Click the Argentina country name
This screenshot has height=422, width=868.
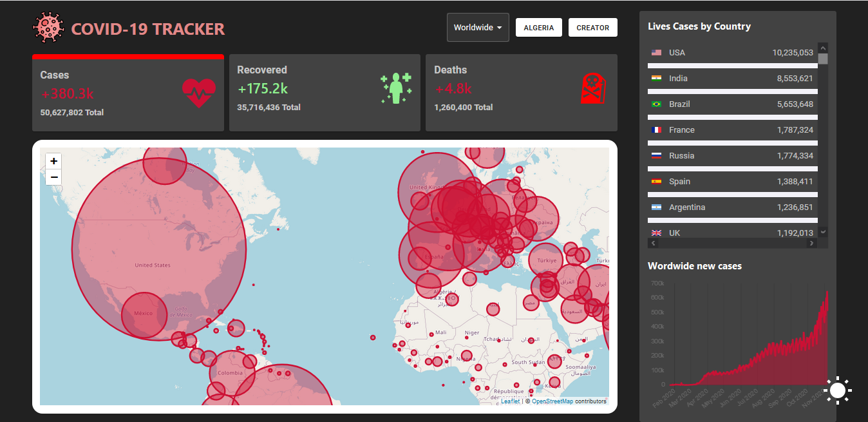pos(687,207)
